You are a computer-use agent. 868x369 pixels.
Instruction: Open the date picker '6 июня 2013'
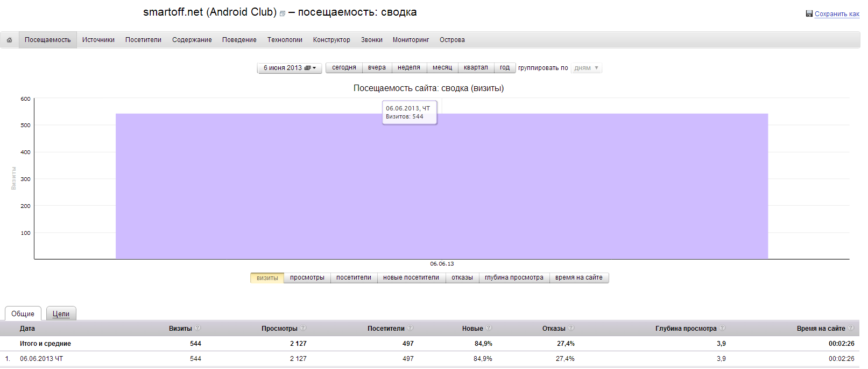coord(290,68)
